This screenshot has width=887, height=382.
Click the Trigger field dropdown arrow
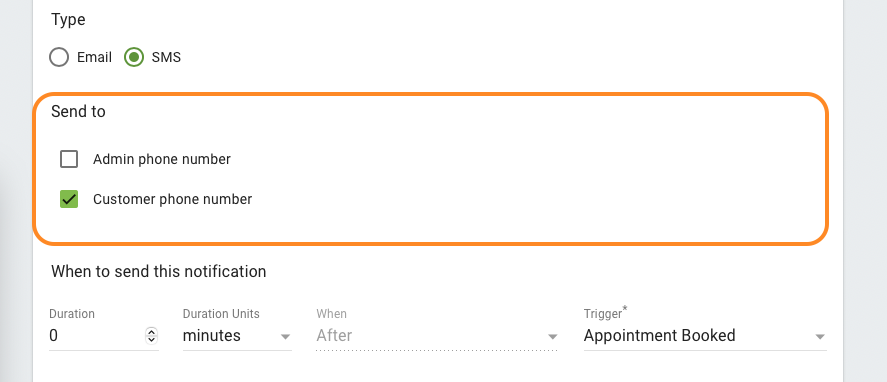click(820, 337)
